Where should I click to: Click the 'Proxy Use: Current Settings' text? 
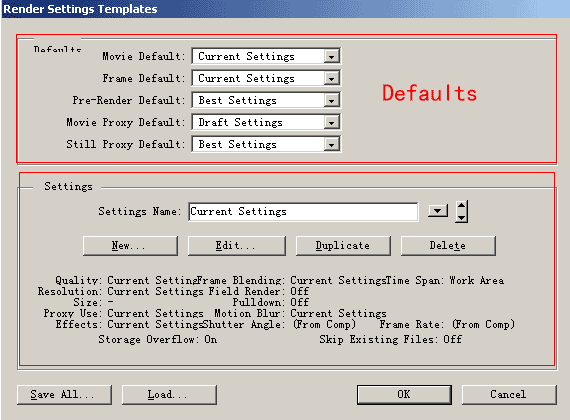pos(124,313)
